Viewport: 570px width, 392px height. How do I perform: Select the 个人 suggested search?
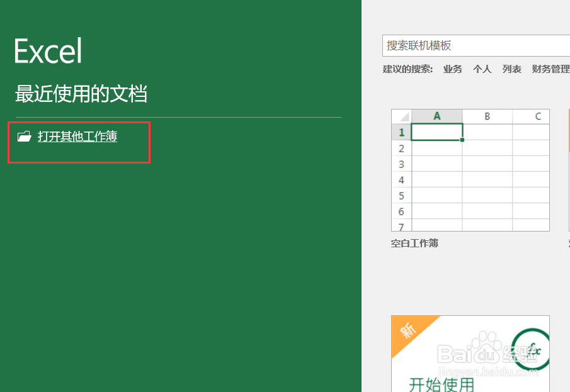coord(482,69)
